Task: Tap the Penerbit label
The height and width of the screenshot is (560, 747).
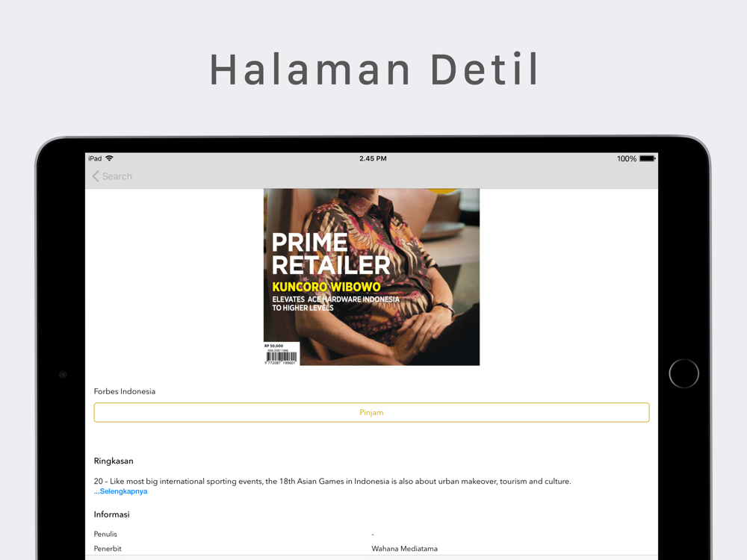Action: [108, 549]
